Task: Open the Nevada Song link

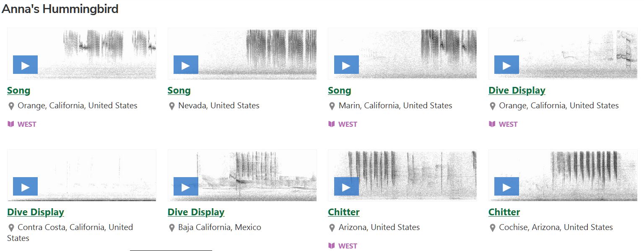Action: [x=179, y=90]
